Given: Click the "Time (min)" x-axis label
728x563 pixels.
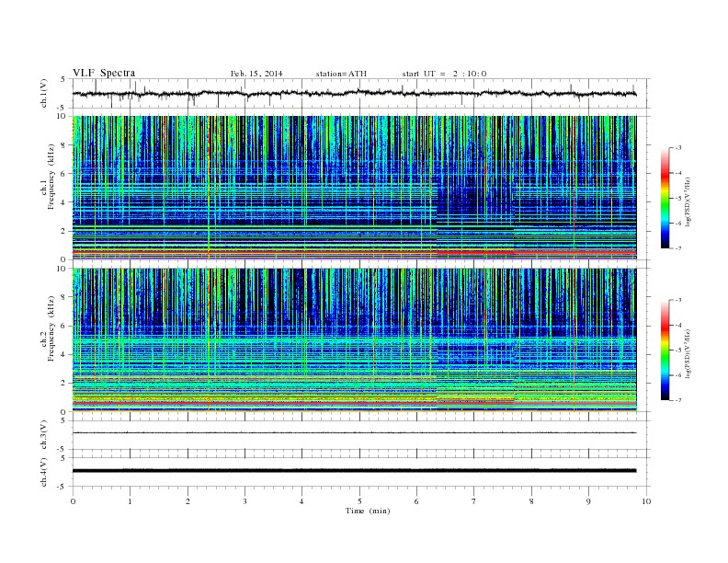Looking at the screenshot, I should pyautogui.click(x=368, y=511).
